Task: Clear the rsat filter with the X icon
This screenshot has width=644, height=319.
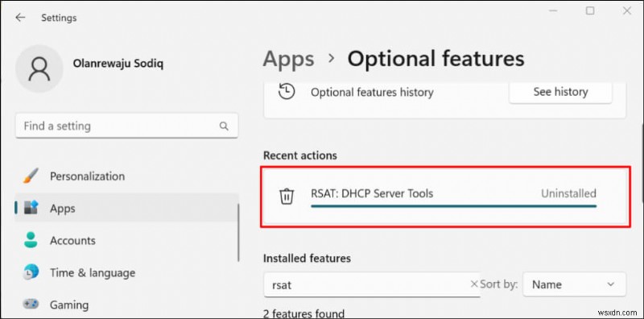Action: pyautogui.click(x=474, y=284)
